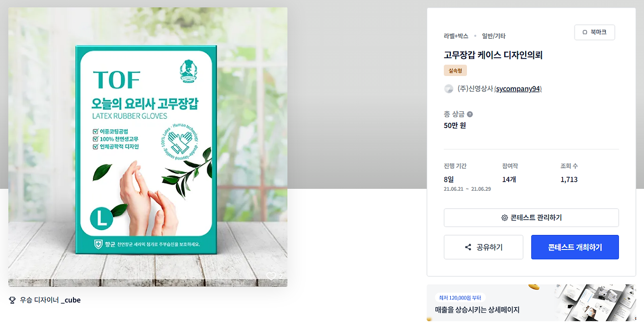The height and width of the screenshot is (329, 644).
Task: Click the trophy icon beside 우승 디자이너
Action: (13, 300)
